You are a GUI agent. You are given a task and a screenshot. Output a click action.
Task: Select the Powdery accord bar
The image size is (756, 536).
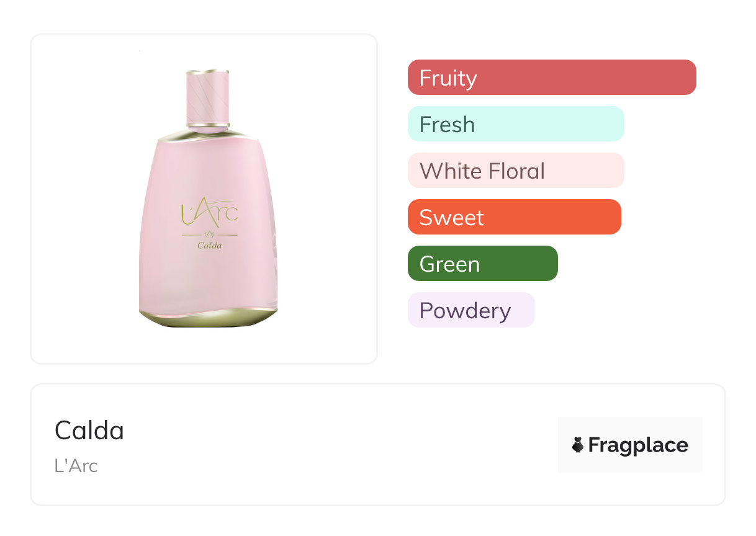470,310
